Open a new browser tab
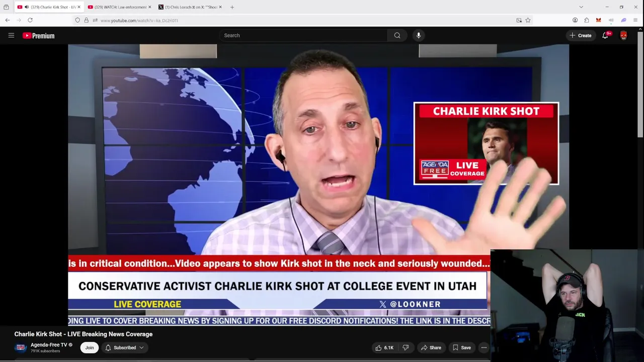Screen dimensions: 644x362 232,7
